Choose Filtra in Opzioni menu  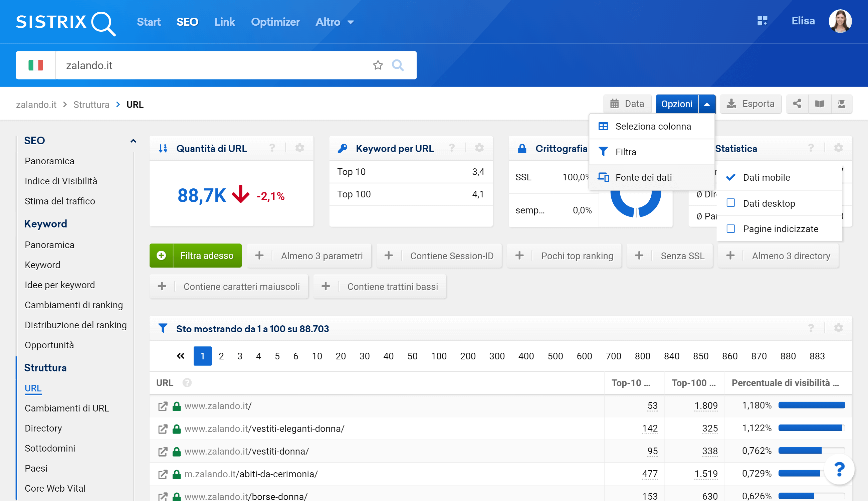pyautogui.click(x=652, y=152)
